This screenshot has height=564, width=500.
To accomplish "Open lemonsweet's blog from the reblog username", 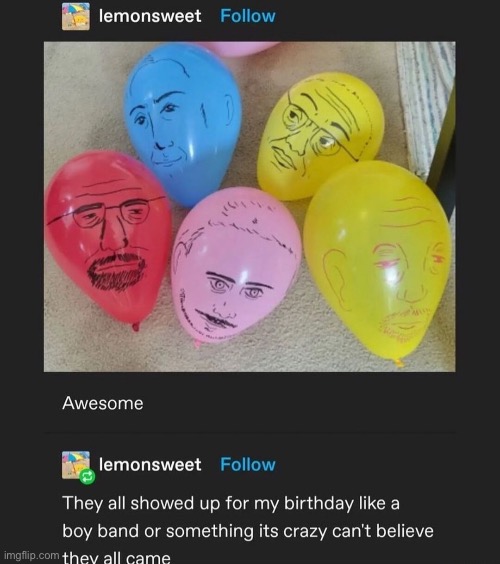I will click(150, 465).
